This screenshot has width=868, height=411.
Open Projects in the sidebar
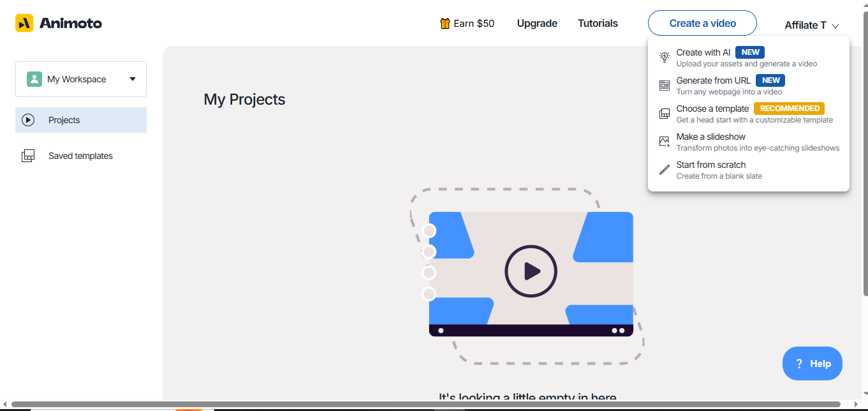(x=81, y=120)
